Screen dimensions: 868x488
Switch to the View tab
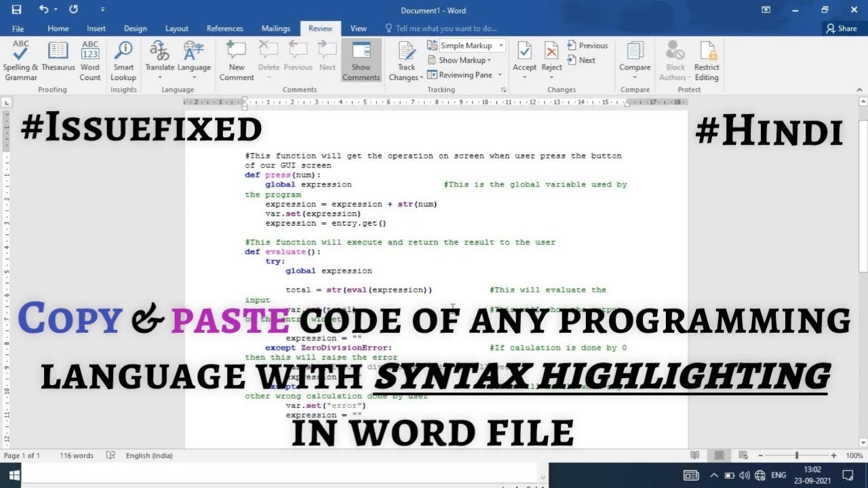pos(359,28)
